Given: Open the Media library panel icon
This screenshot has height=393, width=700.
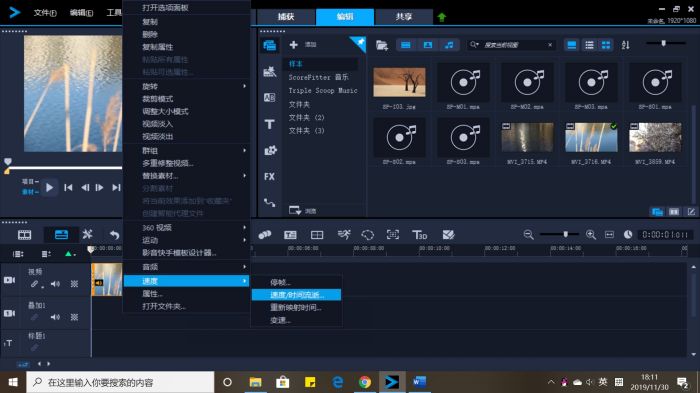Looking at the screenshot, I should [x=270, y=45].
